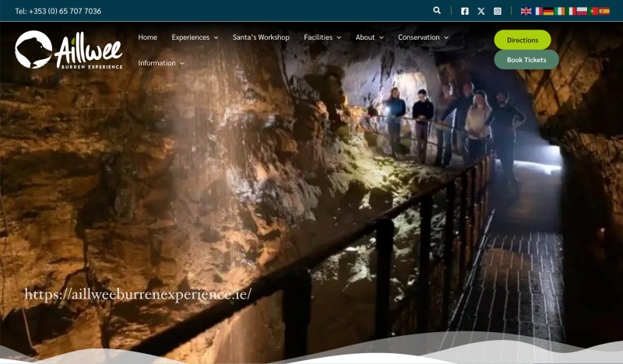Image resolution: width=623 pixels, height=364 pixels.
Task: Visit the Facebook page icon
Action: [464, 11]
